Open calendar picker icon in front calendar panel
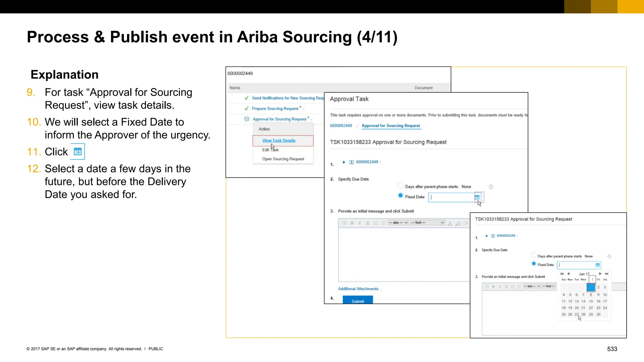644x362 pixels. coord(597,265)
